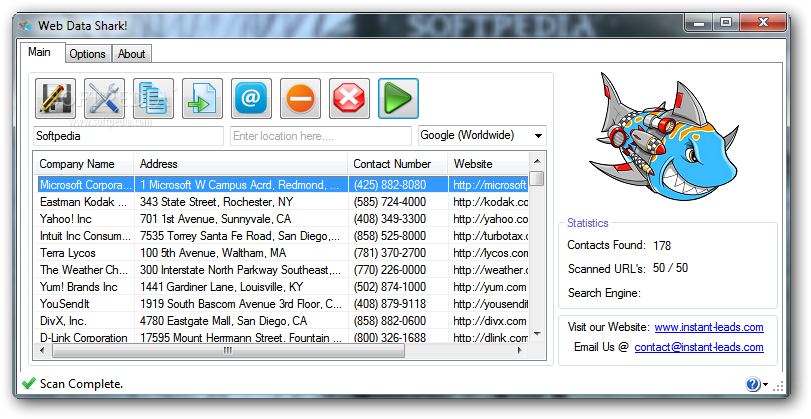Select the YouSendIt company cell

point(85,304)
